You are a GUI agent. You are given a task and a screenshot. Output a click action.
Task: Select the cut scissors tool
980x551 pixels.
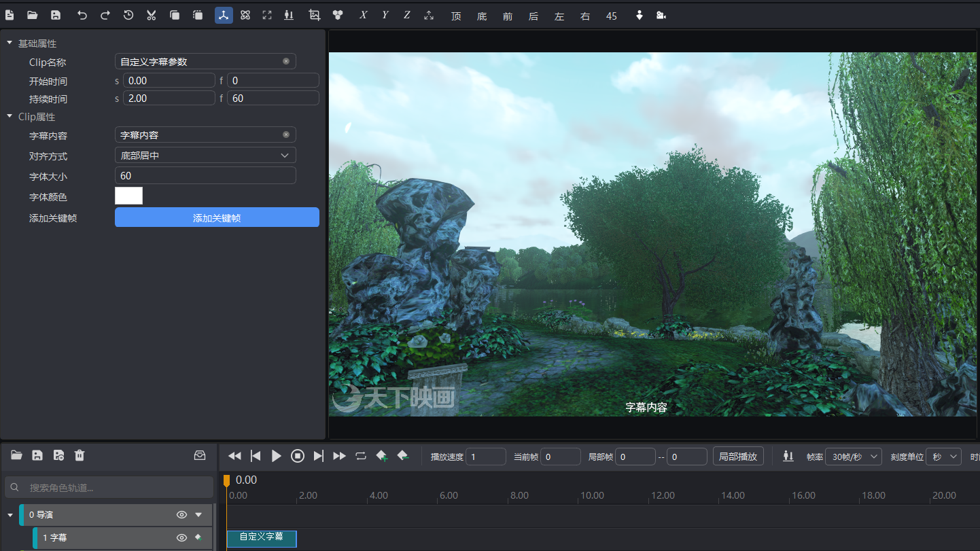pos(152,15)
